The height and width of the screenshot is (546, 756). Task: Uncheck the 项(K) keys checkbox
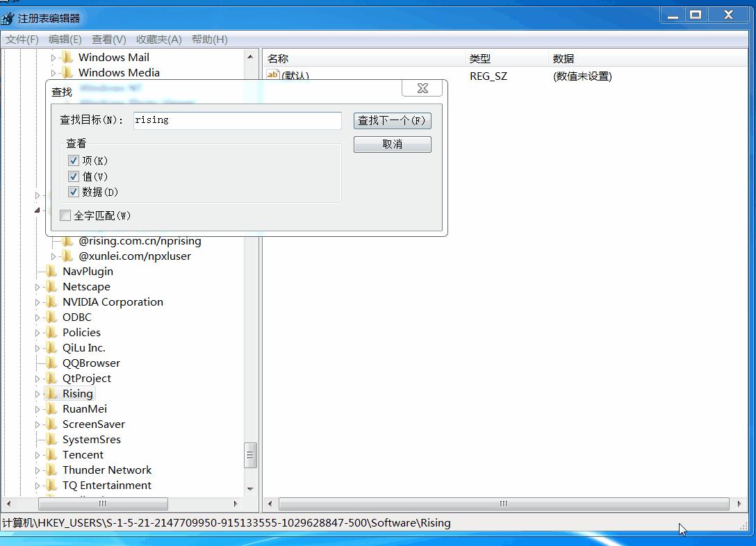coord(74,160)
